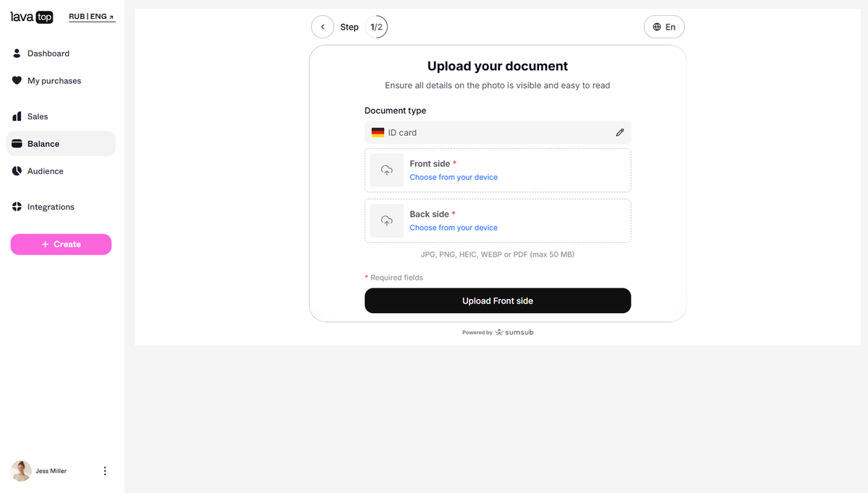Click Front side upload cloud icon

[x=387, y=171]
